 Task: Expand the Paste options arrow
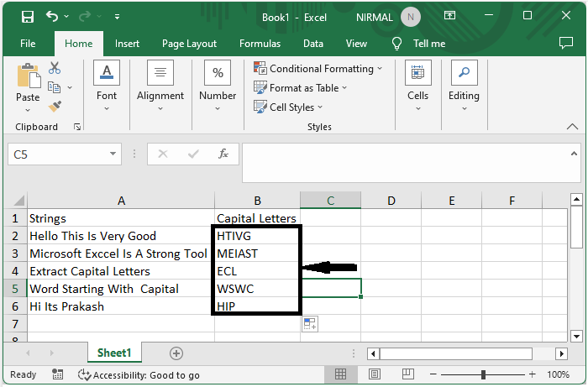coord(28,110)
